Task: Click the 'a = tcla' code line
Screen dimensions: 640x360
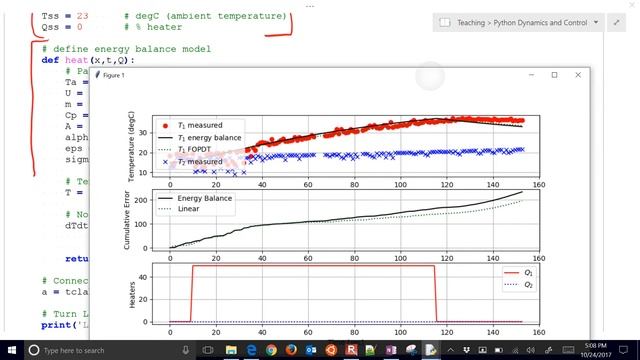Action: pos(64,292)
